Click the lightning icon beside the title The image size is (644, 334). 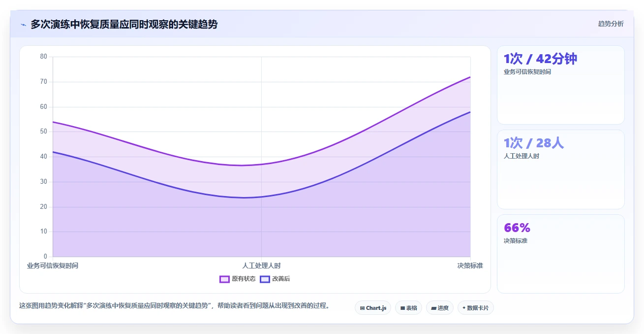point(23,24)
